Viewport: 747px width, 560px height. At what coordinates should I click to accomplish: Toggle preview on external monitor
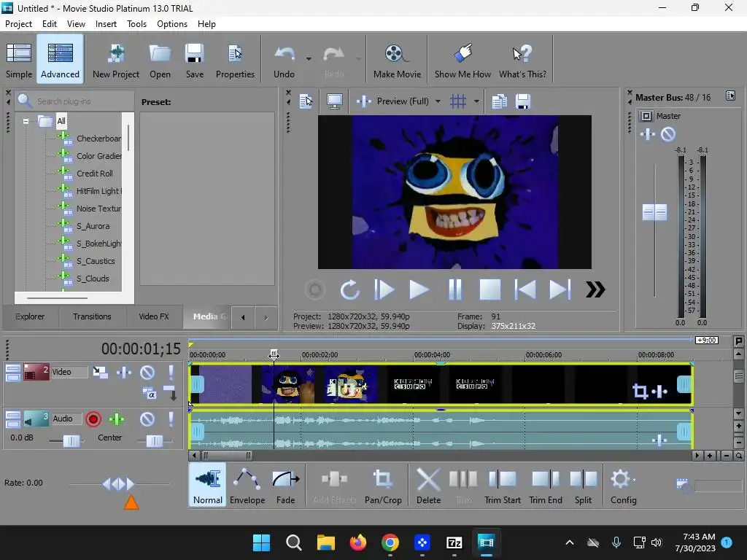(334, 101)
